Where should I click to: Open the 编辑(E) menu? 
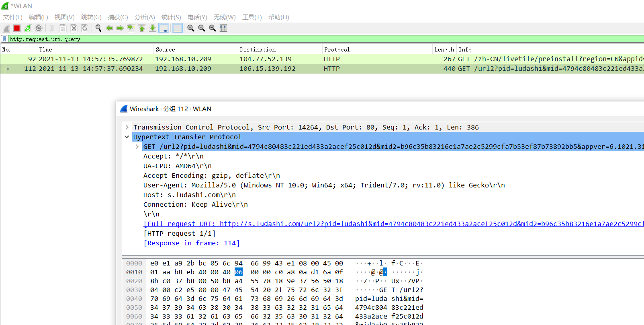[39, 17]
